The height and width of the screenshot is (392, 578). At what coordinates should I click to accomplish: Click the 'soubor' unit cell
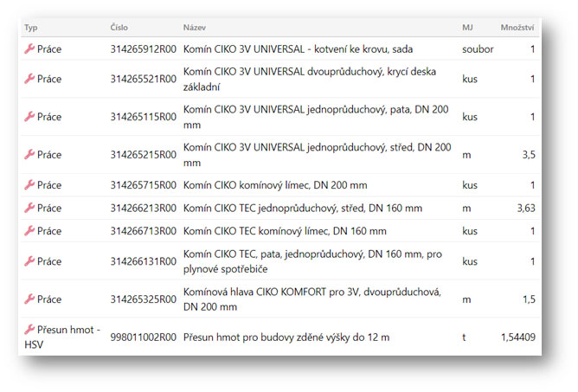pyautogui.click(x=478, y=49)
